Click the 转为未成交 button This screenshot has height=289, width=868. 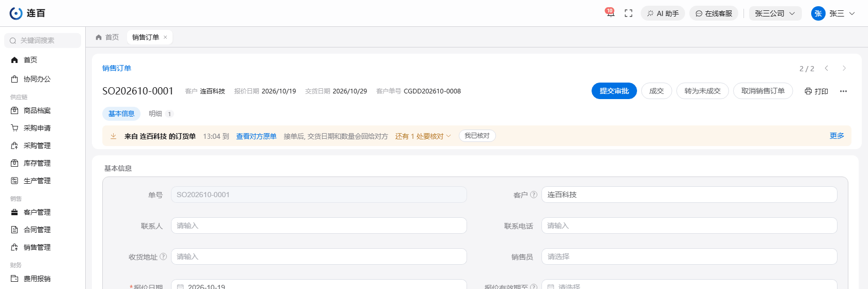click(703, 91)
